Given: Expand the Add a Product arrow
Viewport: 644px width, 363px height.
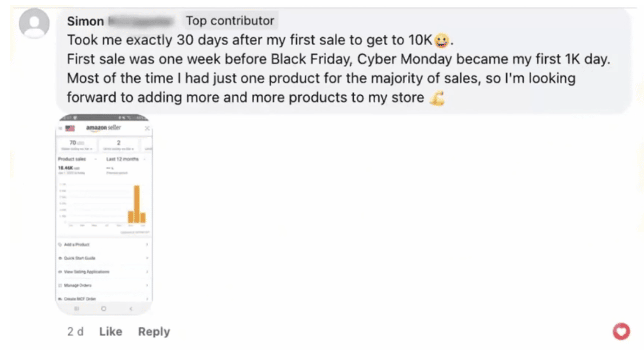Looking at the screenshot, I should click(147, 245).
